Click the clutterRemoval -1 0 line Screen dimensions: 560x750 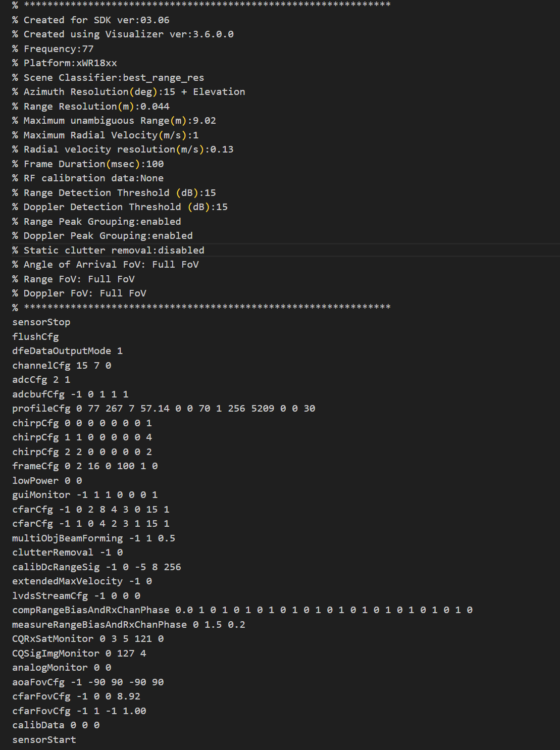[x=67, y=553]
